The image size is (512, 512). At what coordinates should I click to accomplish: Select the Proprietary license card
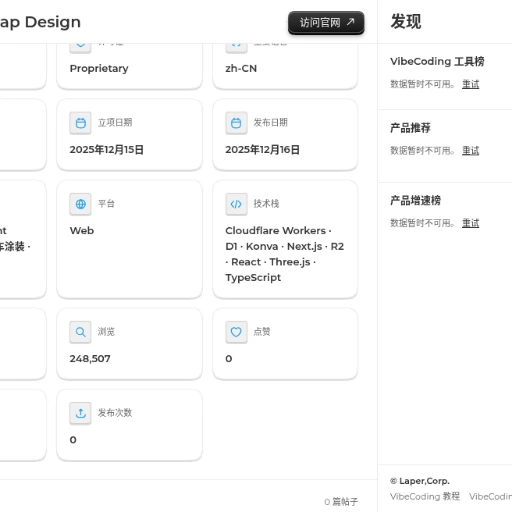[x=129, y=66]
